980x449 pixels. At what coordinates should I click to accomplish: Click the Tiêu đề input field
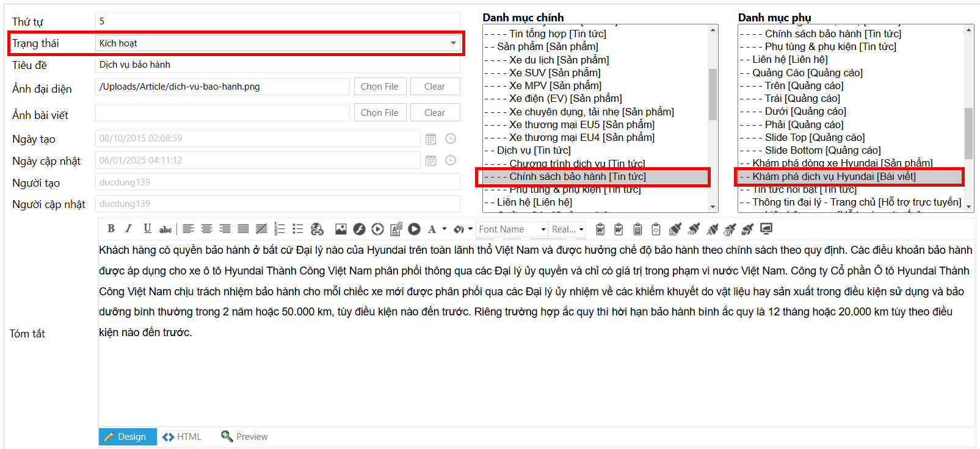coord(278,65)
